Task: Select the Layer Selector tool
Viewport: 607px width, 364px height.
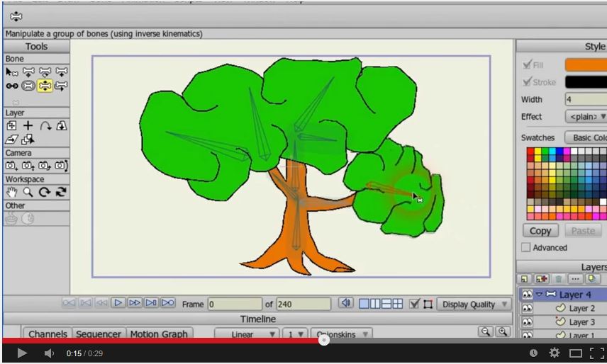Action: [x=28, y=140]
